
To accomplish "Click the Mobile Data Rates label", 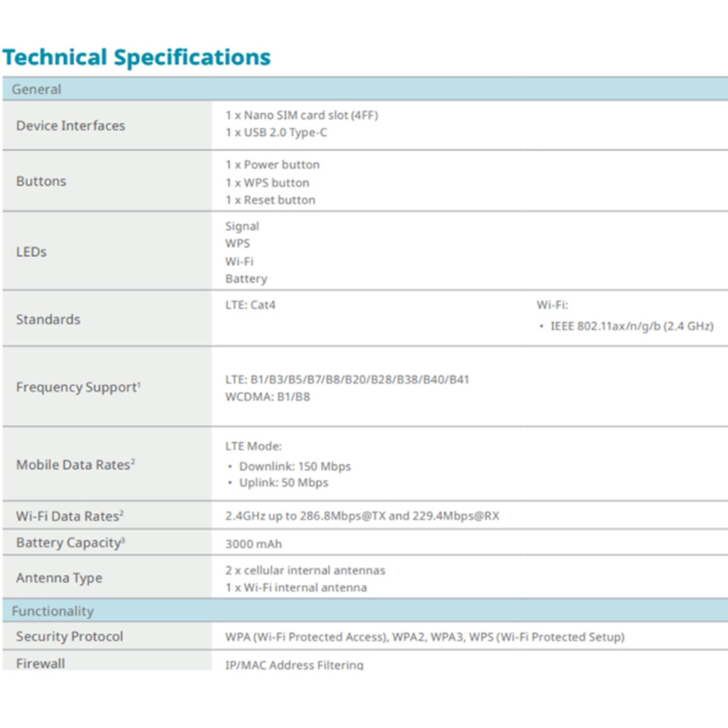I will (75, 464).
